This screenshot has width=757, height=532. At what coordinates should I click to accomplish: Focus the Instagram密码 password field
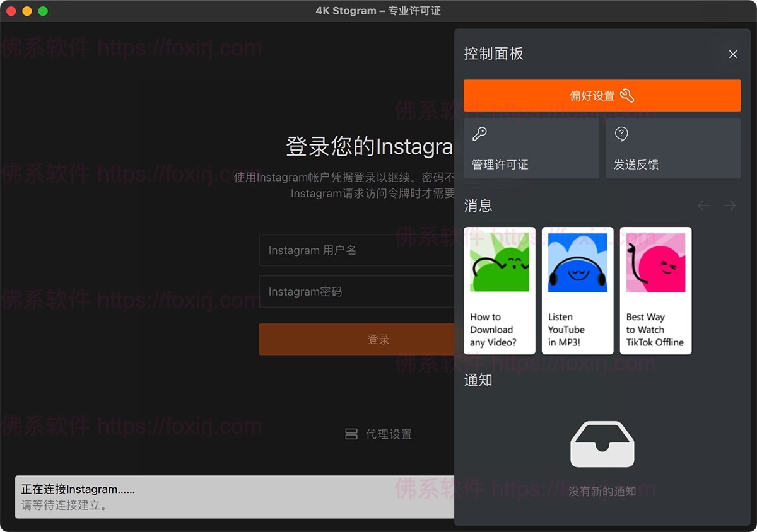click(356, 292)
